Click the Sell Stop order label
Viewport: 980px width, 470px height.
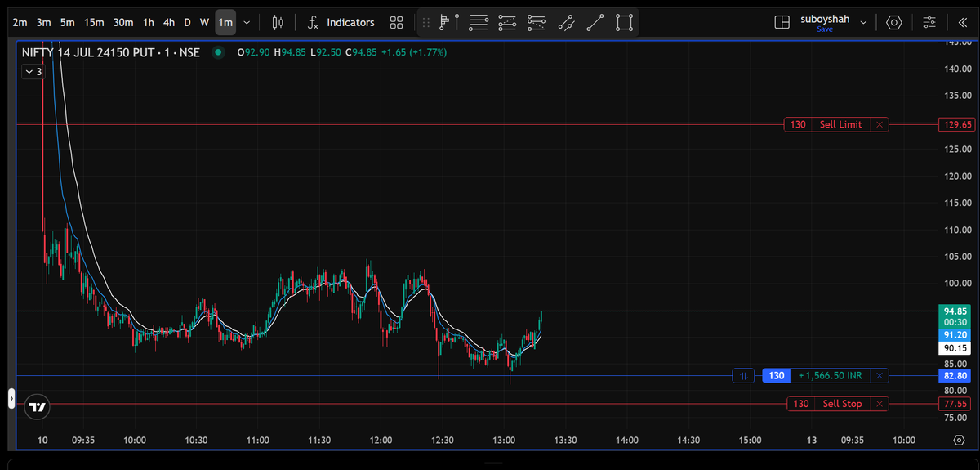tap(842, 404)
